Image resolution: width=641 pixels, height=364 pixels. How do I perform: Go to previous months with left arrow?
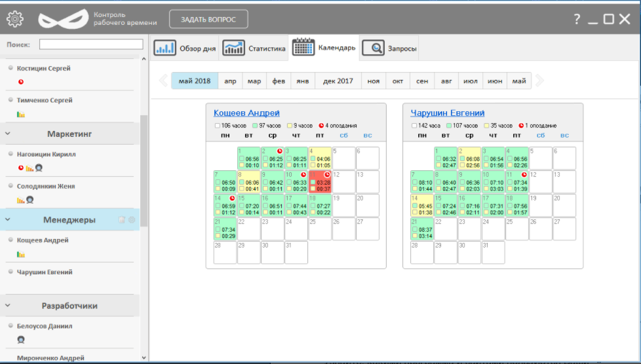(163, 81)
